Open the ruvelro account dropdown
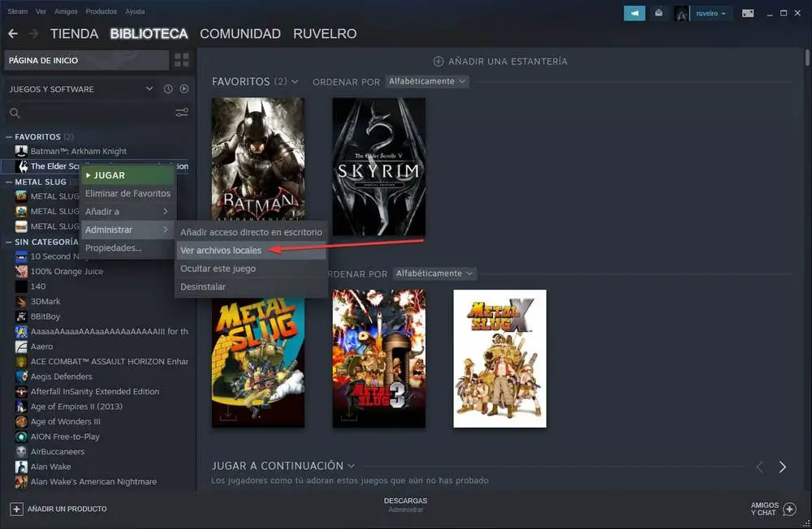Image resolution: width=812 pixels, height=529 pixels. pos(711,14)
